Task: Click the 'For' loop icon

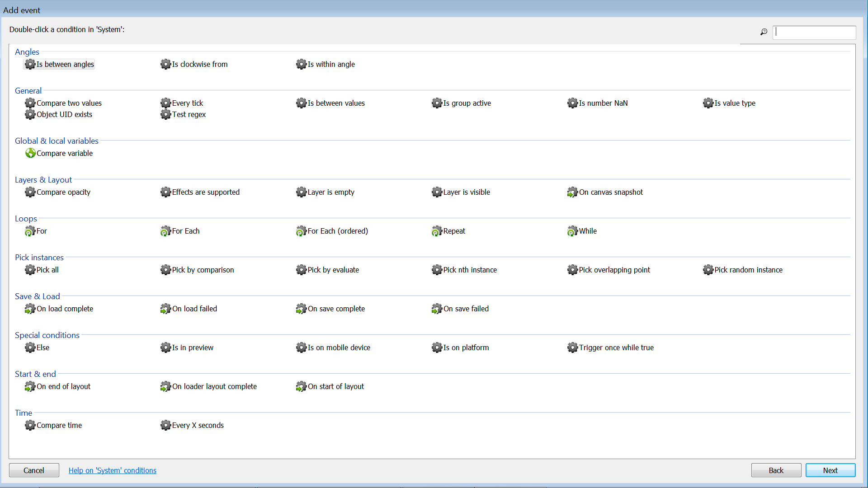Action: coord(30,231)
